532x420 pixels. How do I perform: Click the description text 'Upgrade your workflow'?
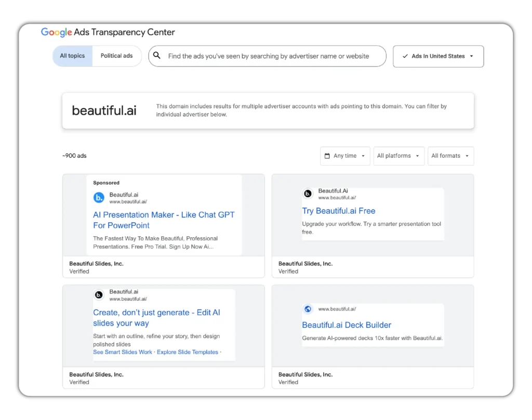[371, 228]
